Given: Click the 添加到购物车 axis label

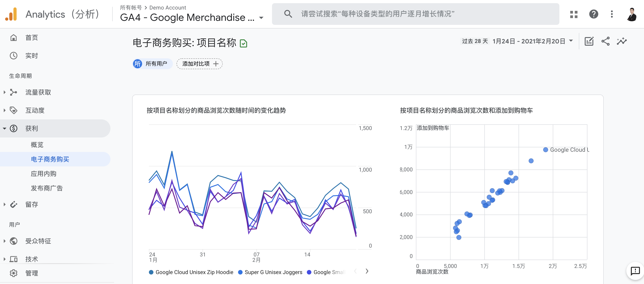Looking at the screenshot, I should click(433, 128).
